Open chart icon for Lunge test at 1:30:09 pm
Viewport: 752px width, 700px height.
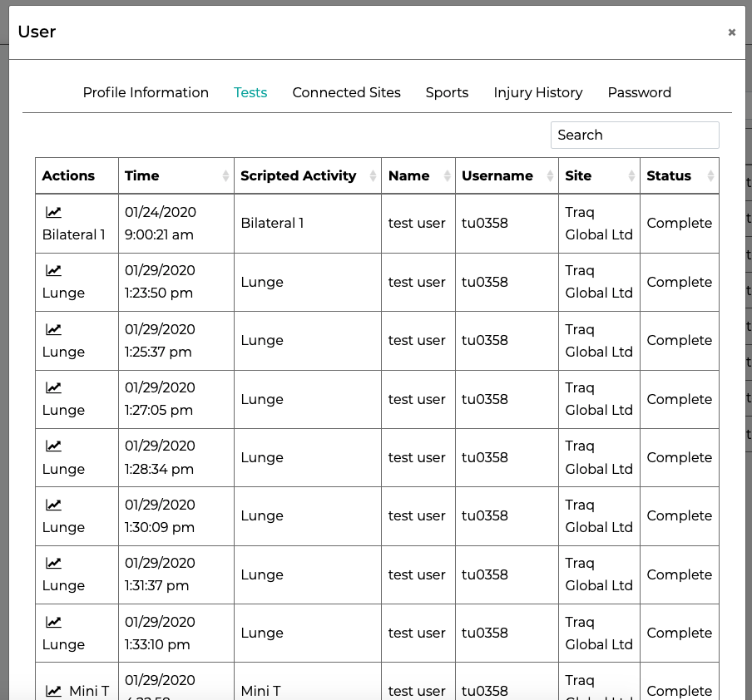click(53, 505)
